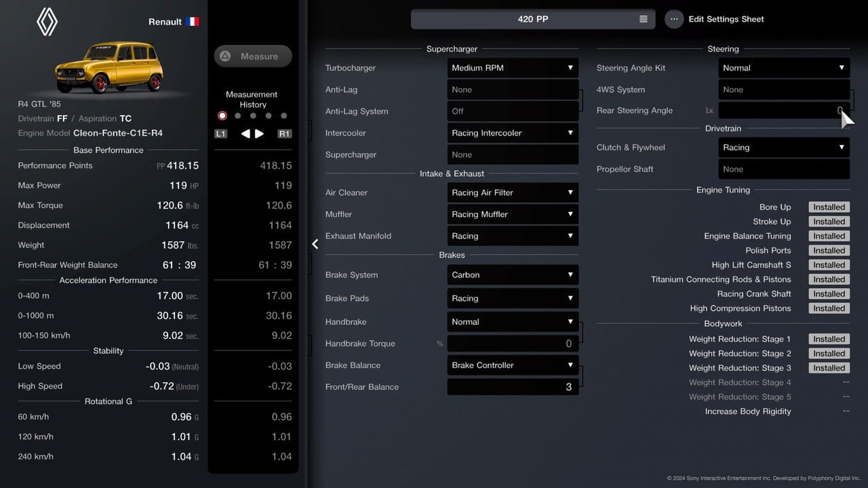868x488 pixels.
Task: Click the Propellor Shaft None field
Action: (x=784, y=169)
